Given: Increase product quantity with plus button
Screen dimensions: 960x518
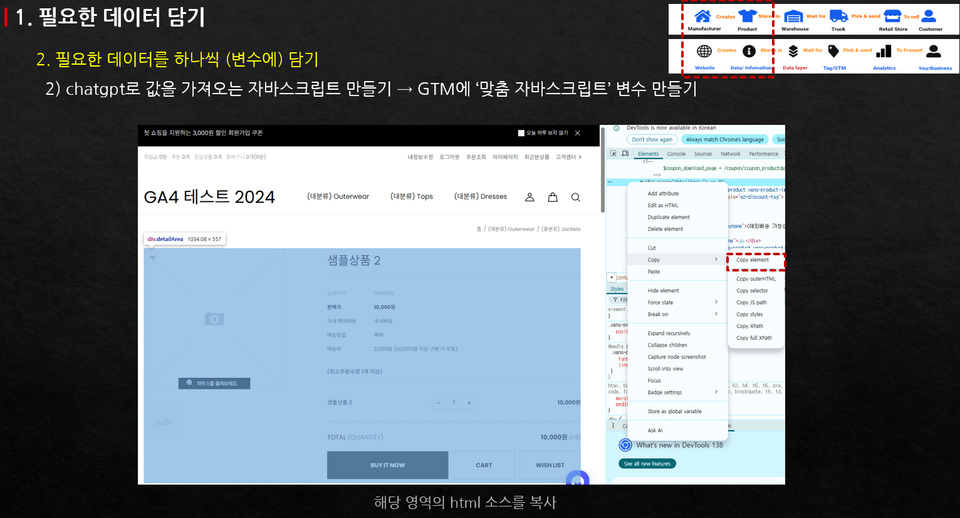Looking at the screenshot, I should coord(469,402).
